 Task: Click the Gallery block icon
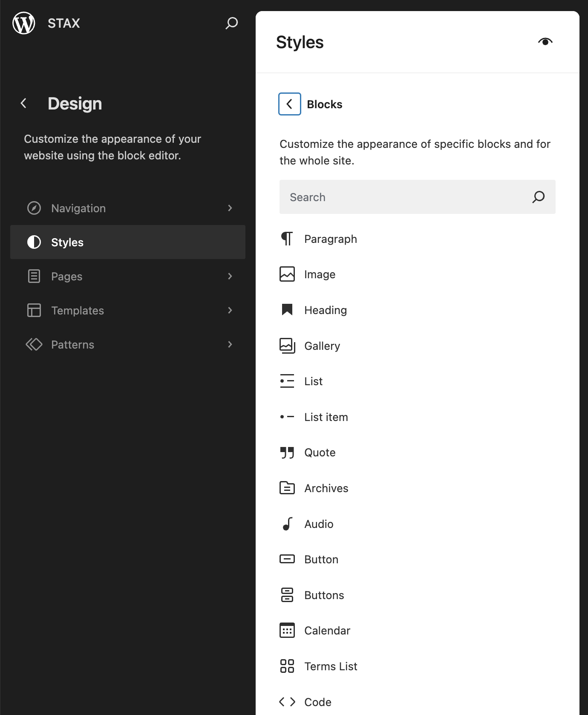tap(287, 346)
